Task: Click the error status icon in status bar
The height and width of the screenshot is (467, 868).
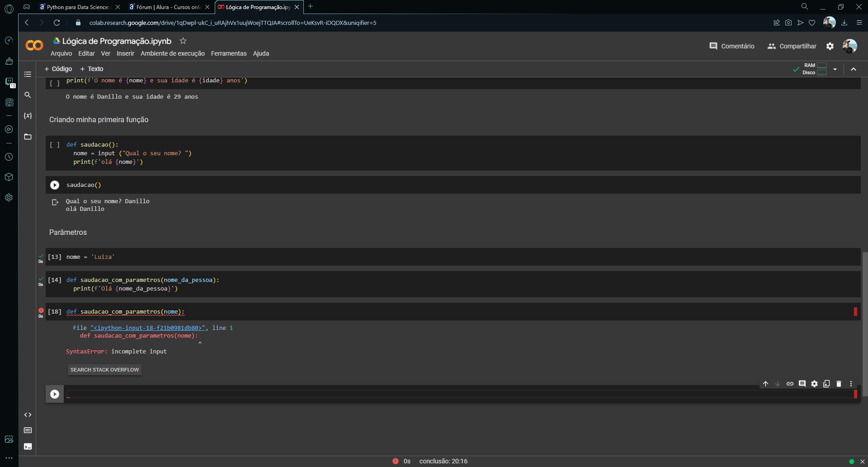Action: [x=396, y=461]
